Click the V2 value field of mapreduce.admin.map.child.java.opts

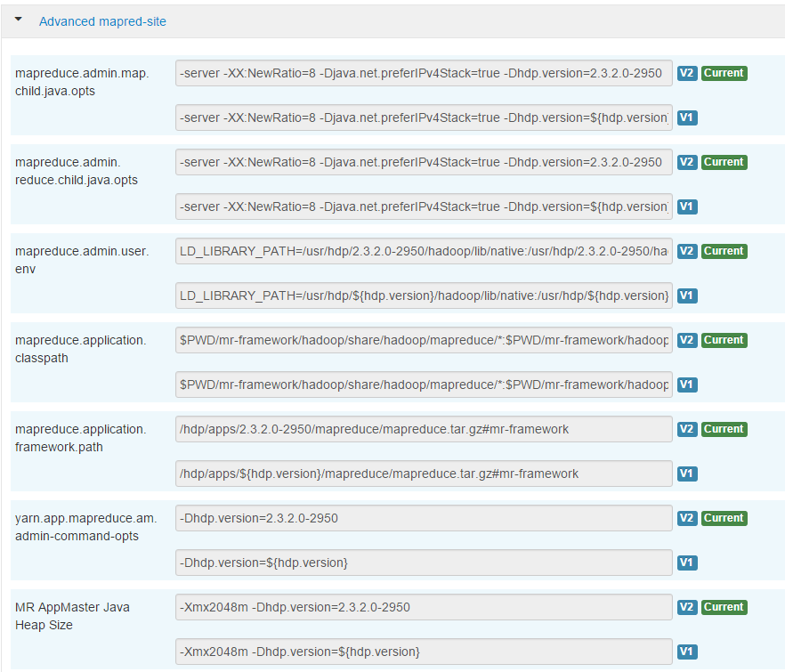pos(423,73)
